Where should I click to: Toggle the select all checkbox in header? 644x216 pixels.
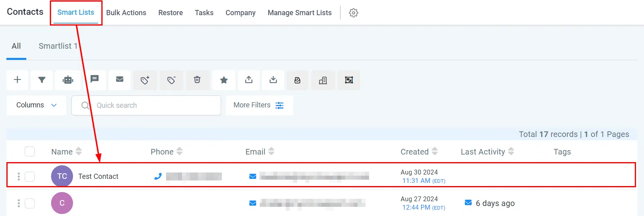(30, 152)
